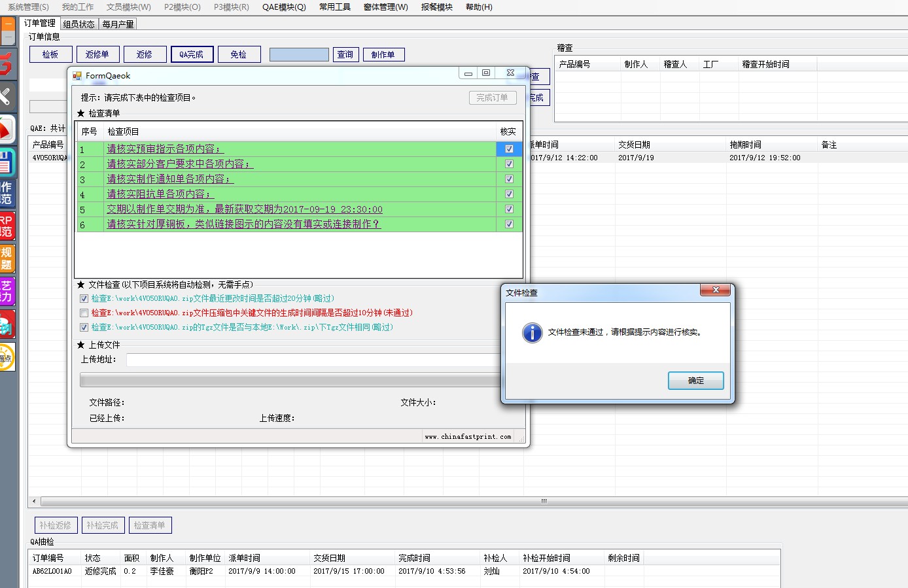Toggle 核实 checkbox for item 3 制作通知单

(509, 179)
